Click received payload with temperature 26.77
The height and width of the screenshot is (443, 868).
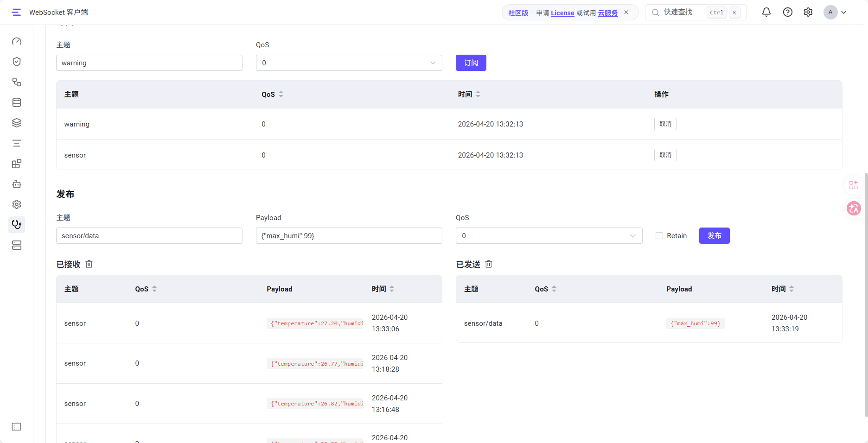pos(315,364)
